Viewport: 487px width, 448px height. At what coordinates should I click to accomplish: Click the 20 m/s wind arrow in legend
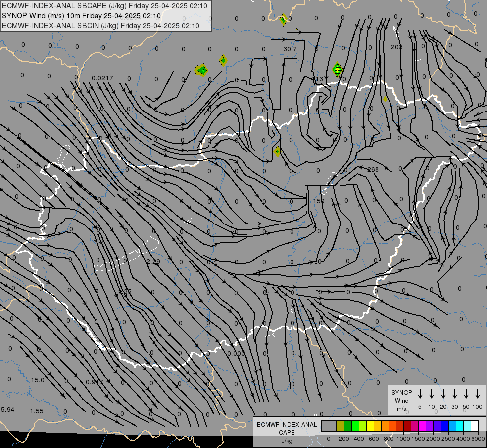443,394
